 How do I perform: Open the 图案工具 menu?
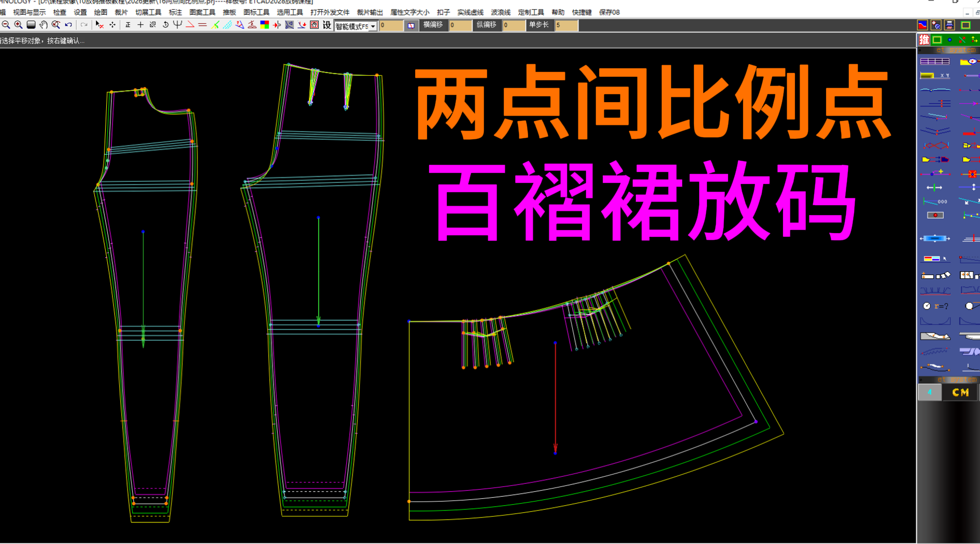(x=202, y=12)
